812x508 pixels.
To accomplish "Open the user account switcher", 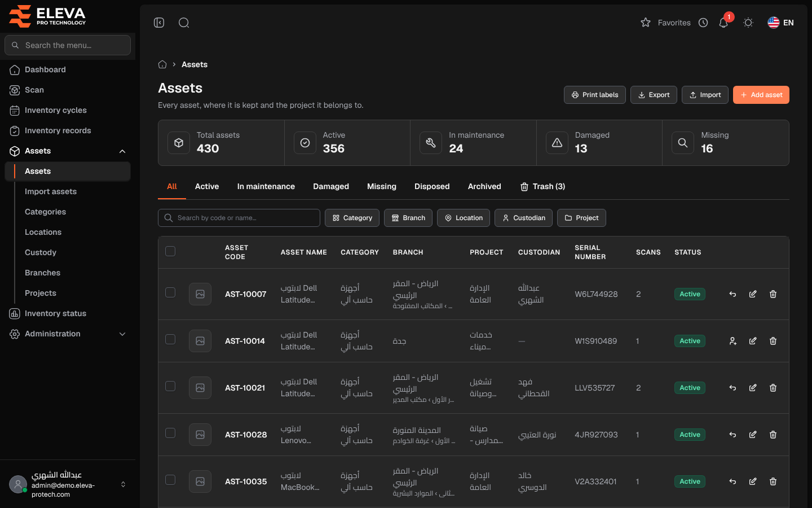I will tap(68, 484).
